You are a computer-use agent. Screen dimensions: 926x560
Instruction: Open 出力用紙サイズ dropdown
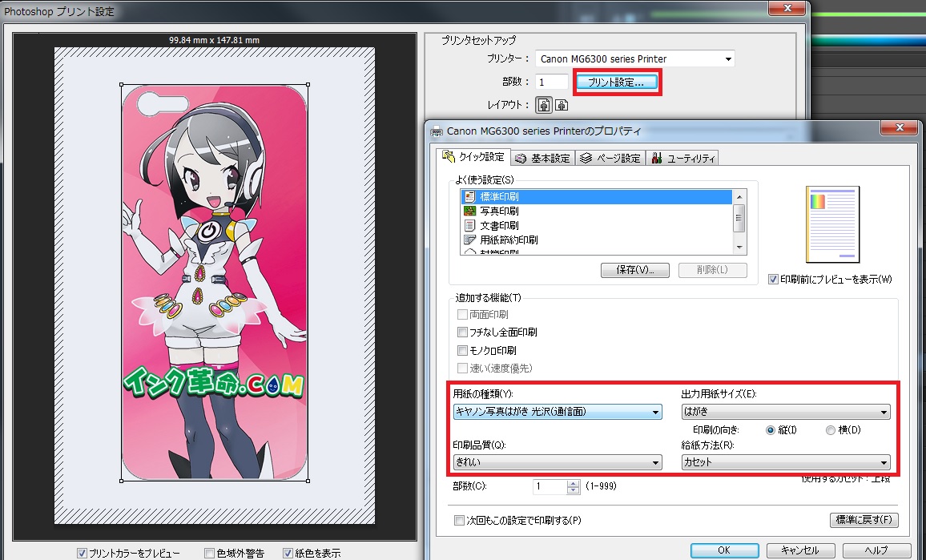[786, 413]
